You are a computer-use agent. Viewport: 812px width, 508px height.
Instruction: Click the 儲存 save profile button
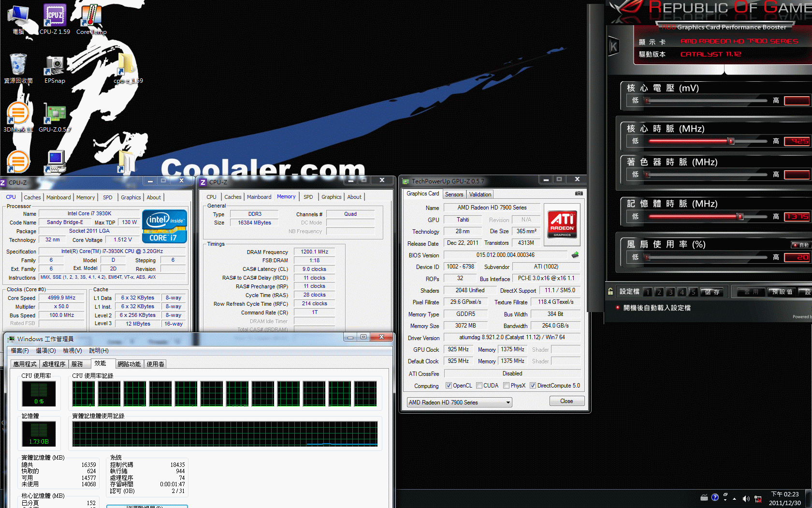point(712,292)
